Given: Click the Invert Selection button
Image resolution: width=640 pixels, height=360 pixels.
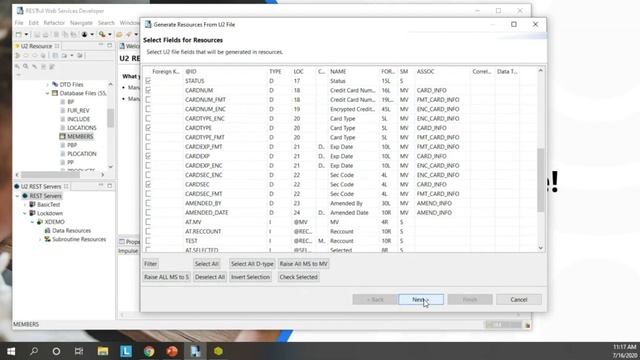Looking at the screenshot, I should [250, 277].
